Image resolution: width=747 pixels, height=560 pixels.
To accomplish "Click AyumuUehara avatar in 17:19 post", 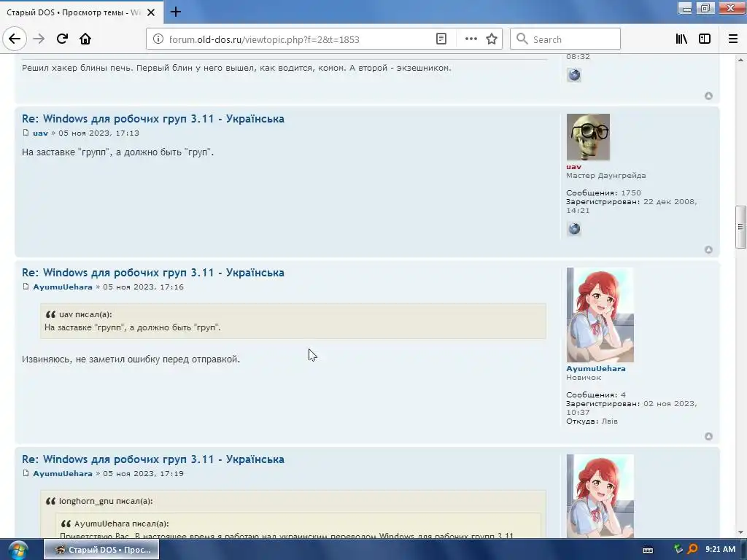I will coord(600,496).
